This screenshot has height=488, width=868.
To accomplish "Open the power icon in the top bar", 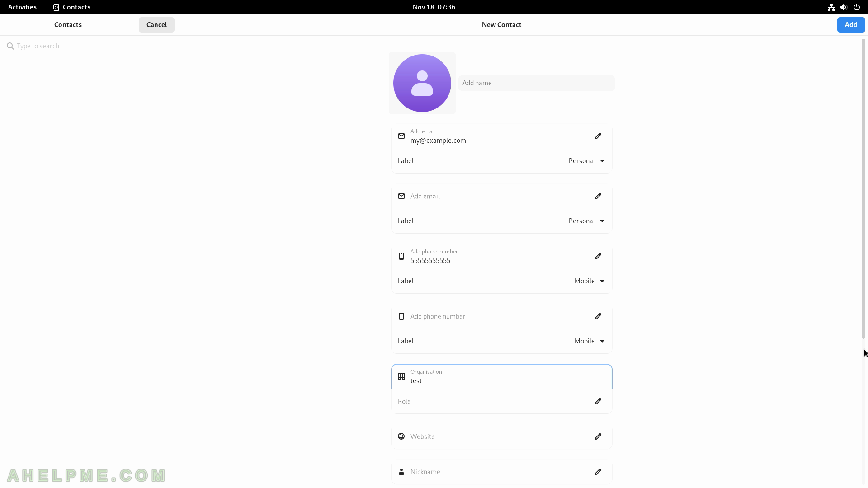I will [x=856, y=7].
